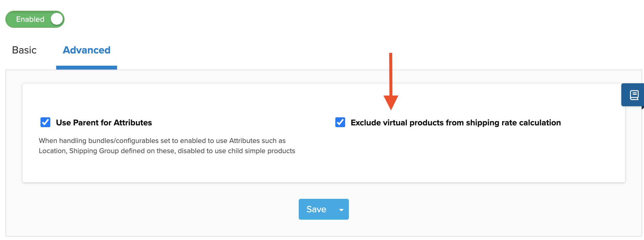This screenshot has width=644, height=240.
Task: Click the blue underline beneath Advanced tab
Action: 87,68
